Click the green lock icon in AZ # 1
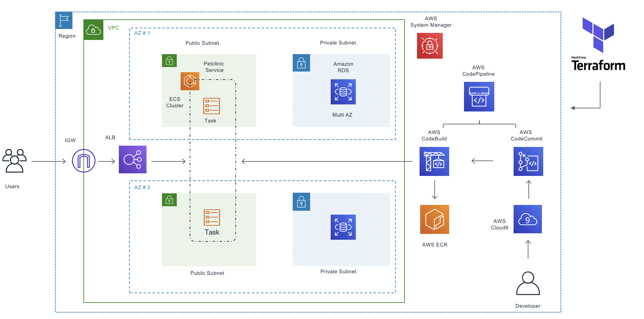The image size is (644, 319). point(169,61)
